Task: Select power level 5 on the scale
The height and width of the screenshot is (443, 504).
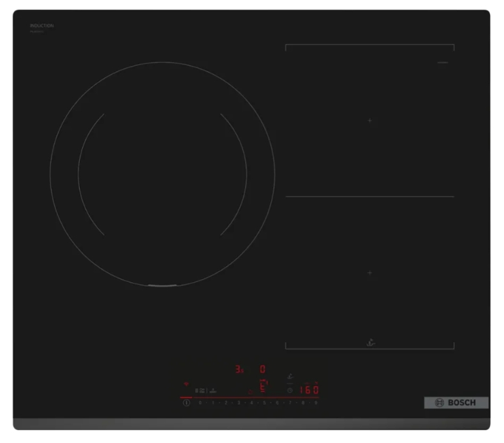Action: click(264, 403)
